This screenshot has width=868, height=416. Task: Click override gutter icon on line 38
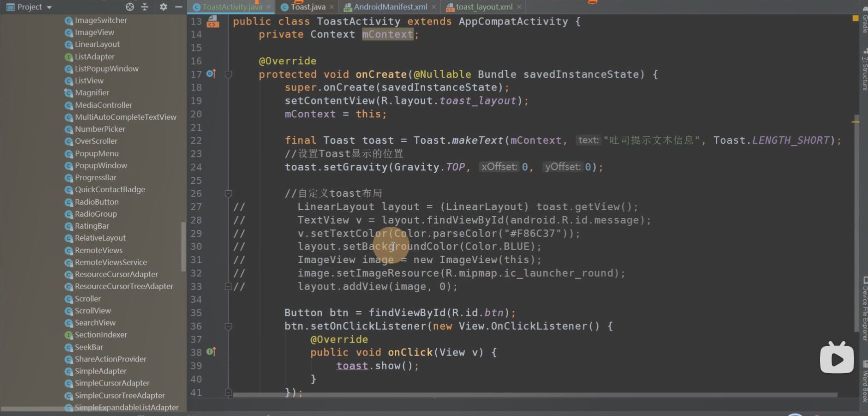pos(211,352)
